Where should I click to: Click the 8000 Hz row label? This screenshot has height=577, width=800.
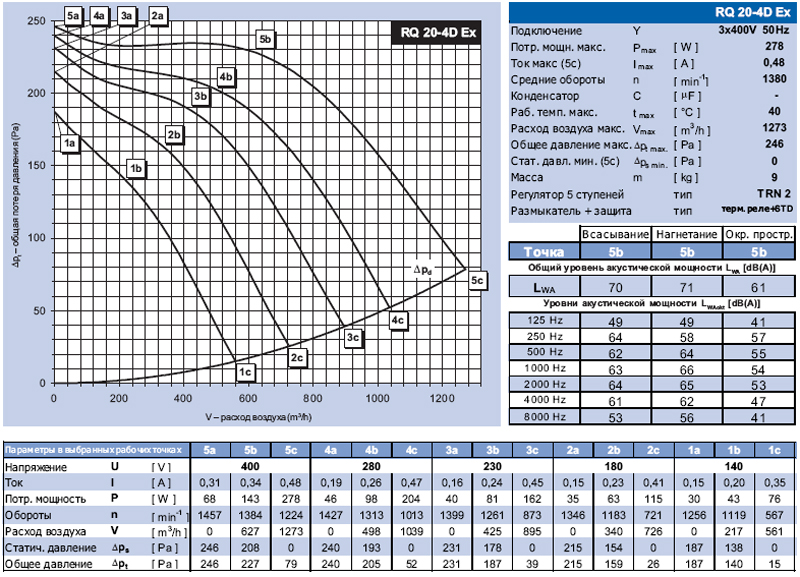pos(545,415)
